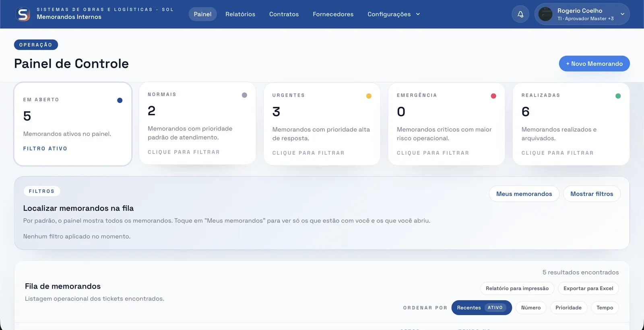Open Relatório para impressão
The image size is (644, 330).
click(x=517, y=288)
